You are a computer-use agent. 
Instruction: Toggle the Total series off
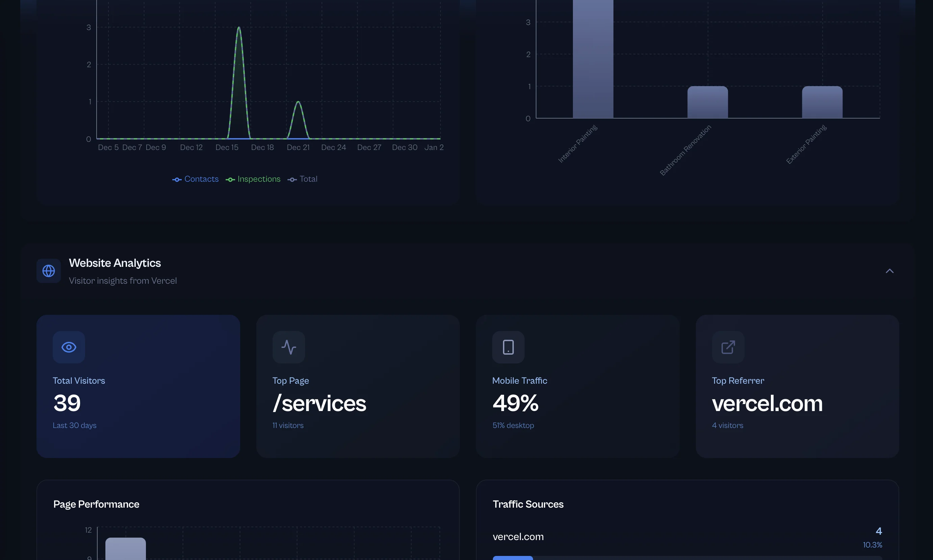tap(308, 179)
